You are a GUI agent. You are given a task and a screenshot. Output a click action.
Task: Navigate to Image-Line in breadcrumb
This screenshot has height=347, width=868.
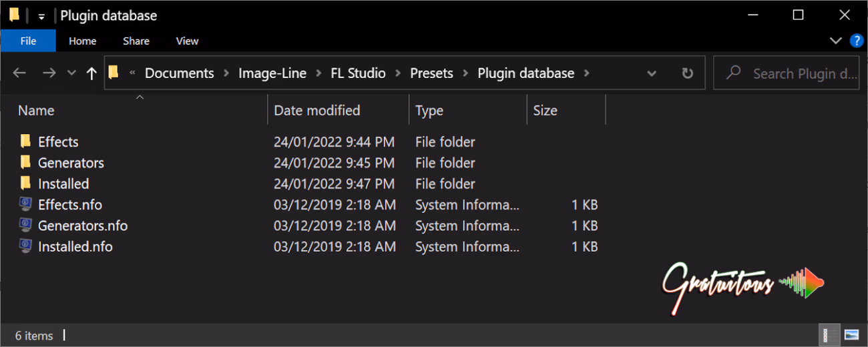(272, 73)
